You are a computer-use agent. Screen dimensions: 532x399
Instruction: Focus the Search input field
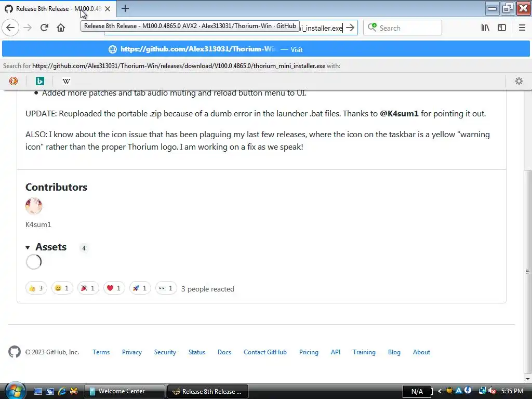point(403,28)
